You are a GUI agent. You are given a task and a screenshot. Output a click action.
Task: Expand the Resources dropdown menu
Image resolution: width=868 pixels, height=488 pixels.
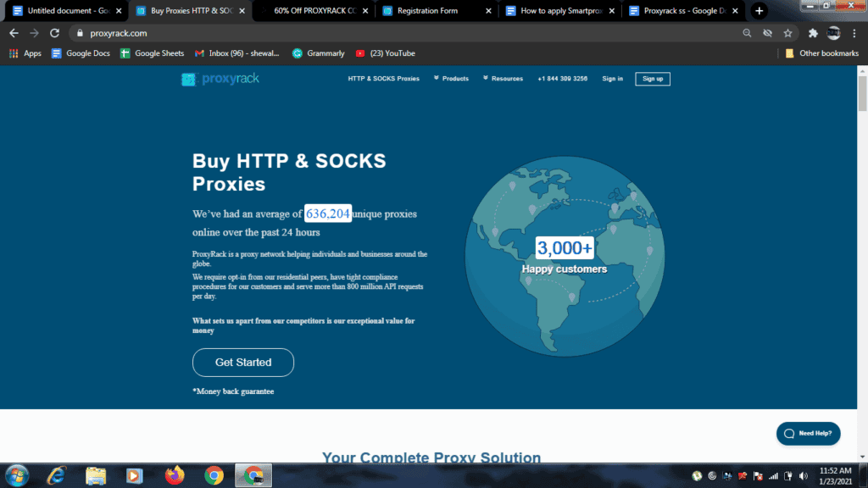point(503,79)
